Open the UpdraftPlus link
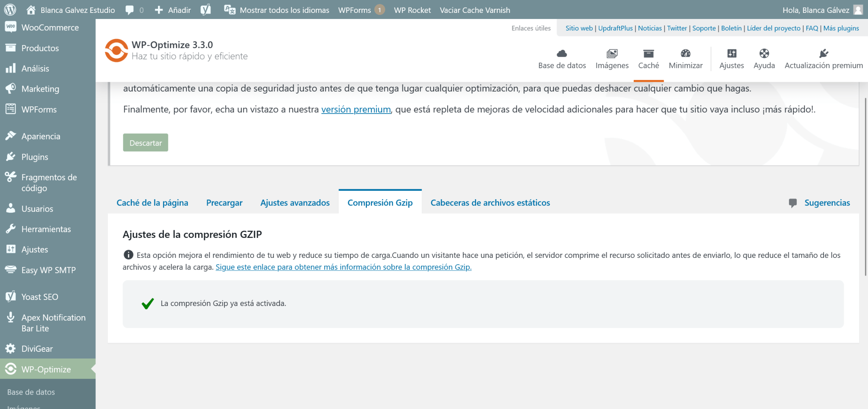This screenshot has width=868, height=409. coord(615,28)
